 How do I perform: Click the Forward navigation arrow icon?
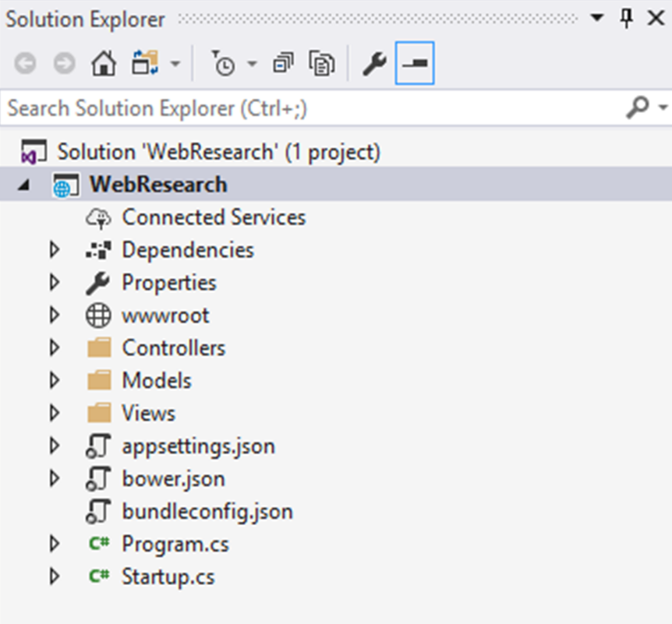click(64, 63)
